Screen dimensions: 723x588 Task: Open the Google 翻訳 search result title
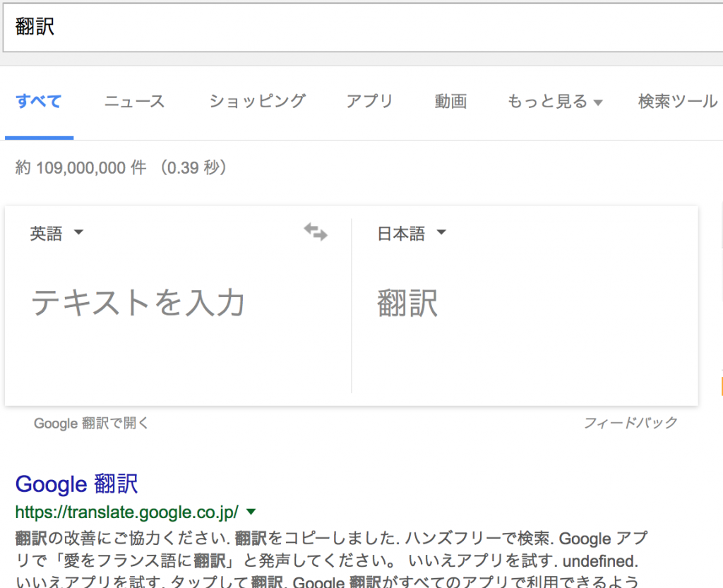point(76,484)
